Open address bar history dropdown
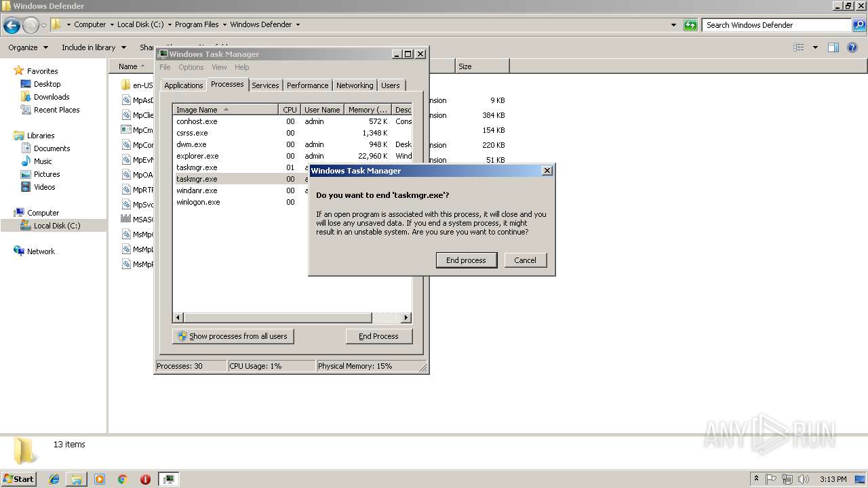The image size is (868, 488). click(673, 25)
